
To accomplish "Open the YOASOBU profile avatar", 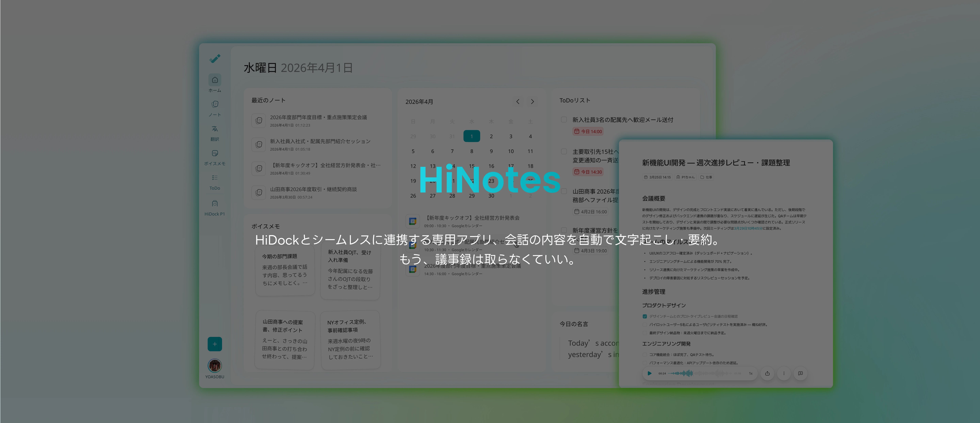I will click(215, 365).
